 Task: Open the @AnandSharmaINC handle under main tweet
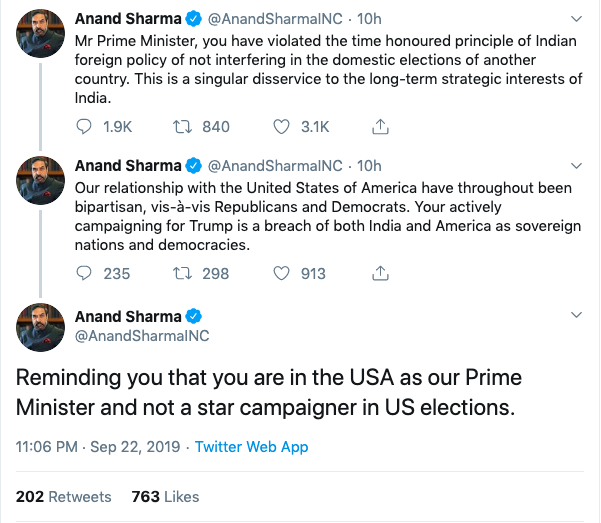click(142, 337)
